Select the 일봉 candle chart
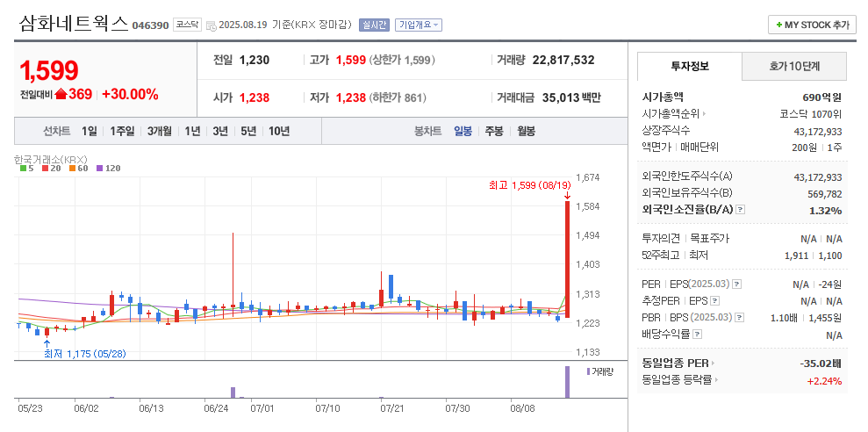The width and height of the screenshot is (868, 432). click(463, 131)
